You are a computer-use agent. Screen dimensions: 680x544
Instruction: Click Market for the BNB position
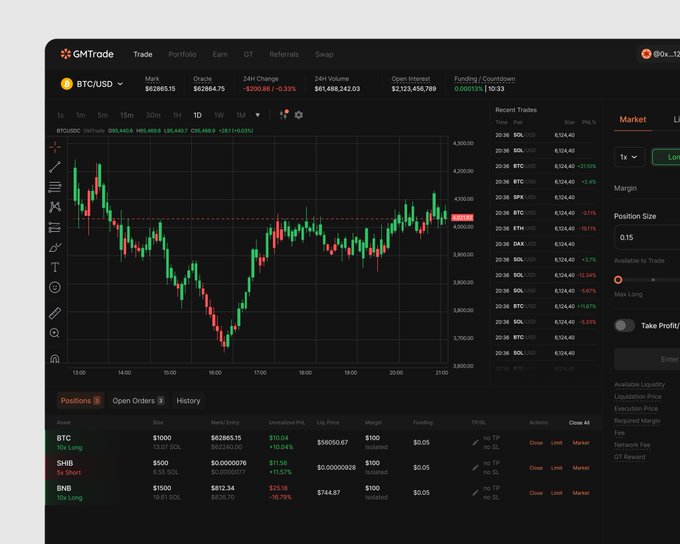tap(581, 493)
